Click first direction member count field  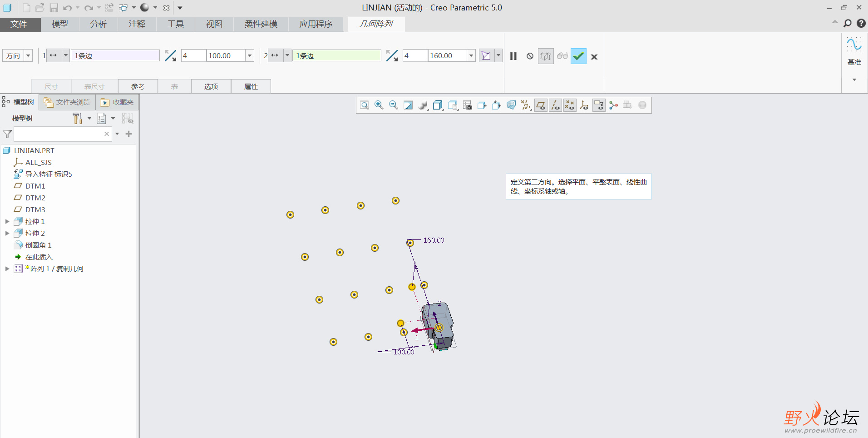tap(194, 55)
